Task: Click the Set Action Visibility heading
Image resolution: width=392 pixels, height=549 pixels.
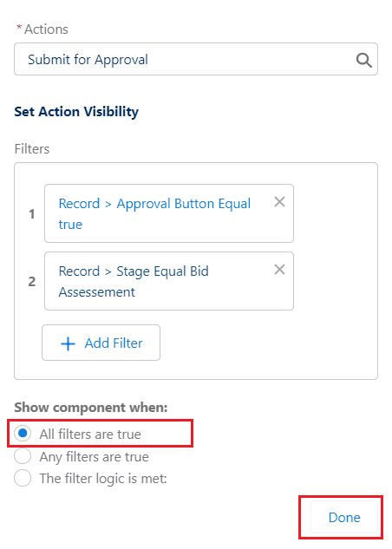Action: [76, 112]
